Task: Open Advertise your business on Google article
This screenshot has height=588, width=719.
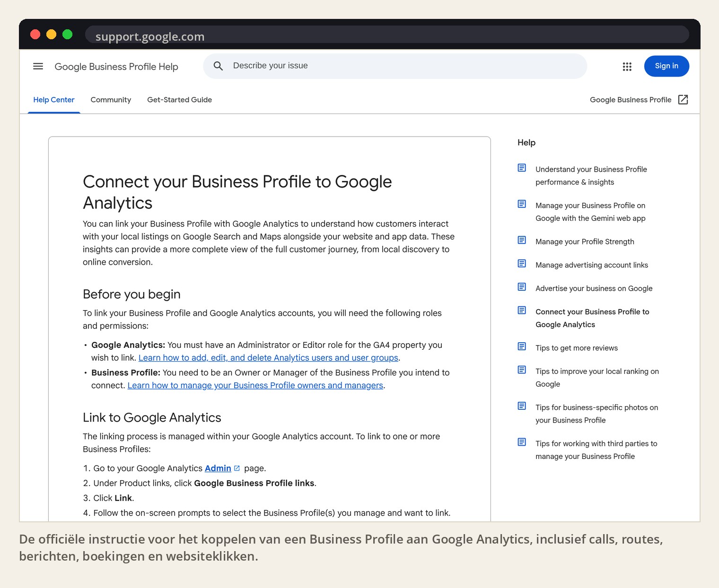Action: (594, 288)
